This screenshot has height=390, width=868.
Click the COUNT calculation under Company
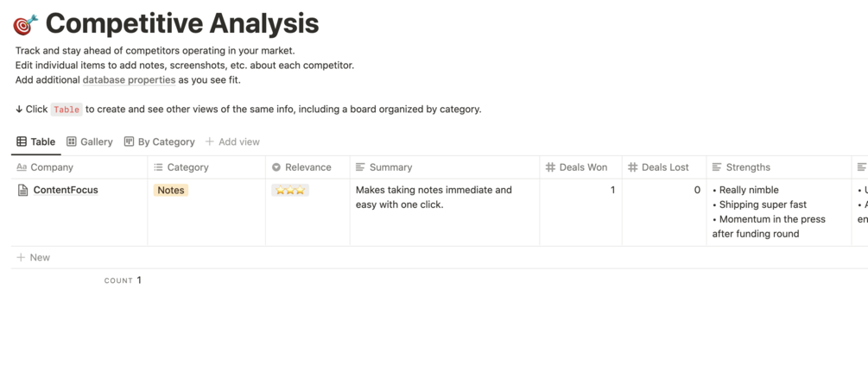pos(123,280)
